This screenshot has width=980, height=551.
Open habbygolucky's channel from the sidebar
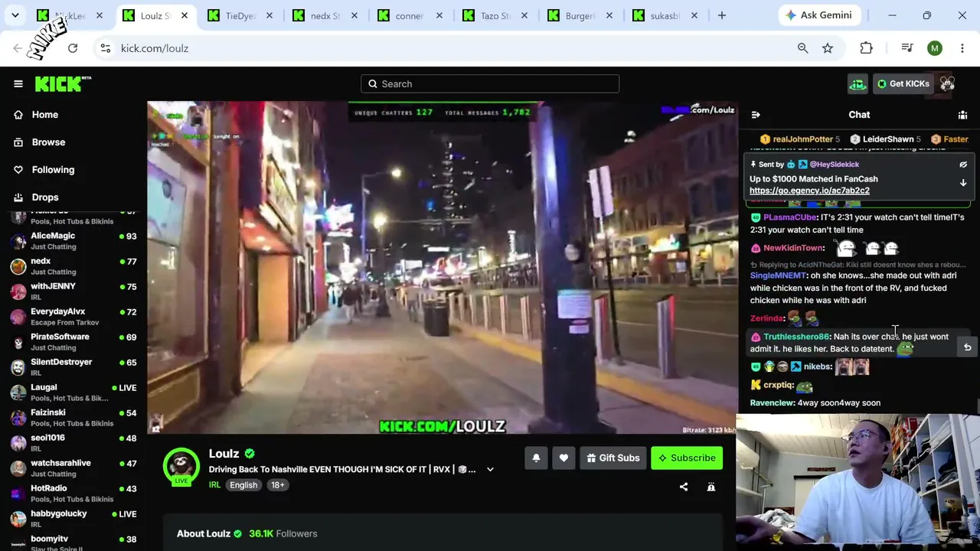(x=73, y=519)
